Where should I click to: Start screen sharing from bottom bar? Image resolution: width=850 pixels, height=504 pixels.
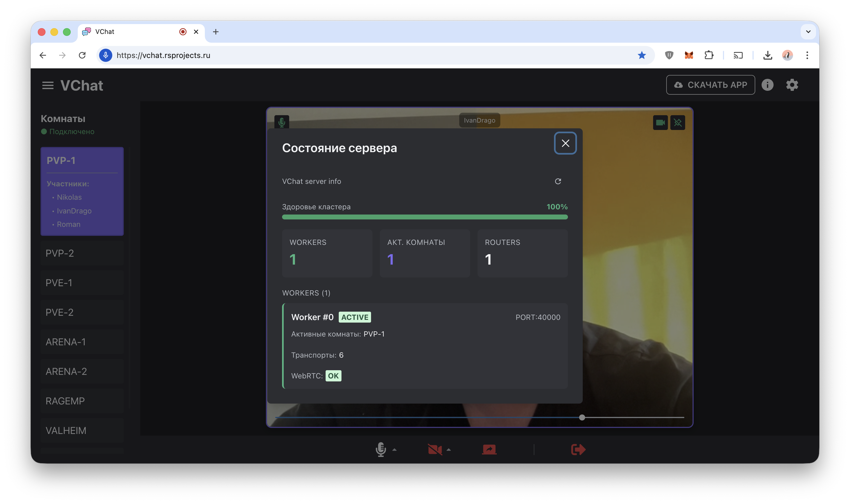(x=489, y=450)
